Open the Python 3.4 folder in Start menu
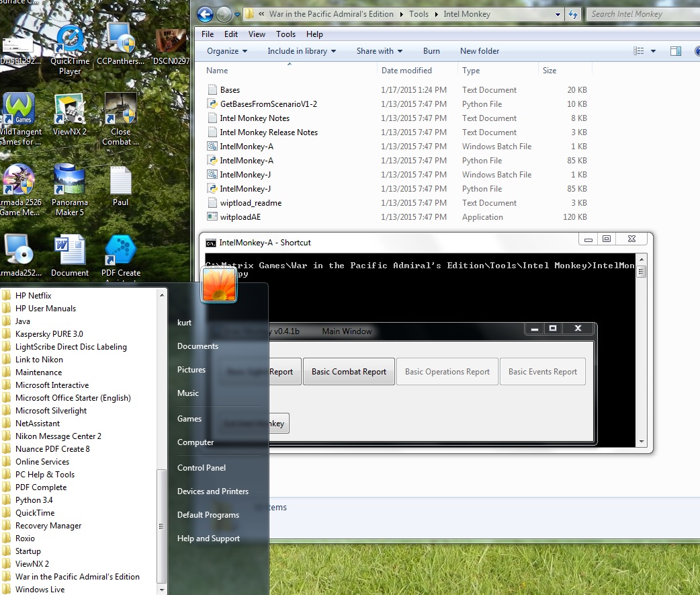 click(34, 500)
